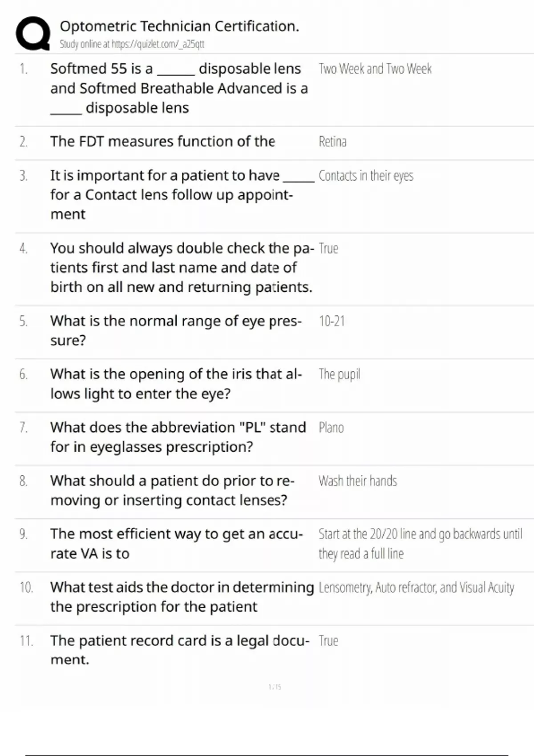The image size is (534, 756).
Task: Select the double check patient name question
Action: [x=181, y=267]
